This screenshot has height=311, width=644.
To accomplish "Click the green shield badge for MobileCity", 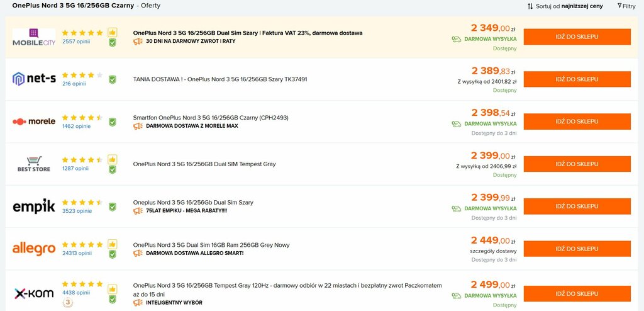I will click(x=112, y=43).
